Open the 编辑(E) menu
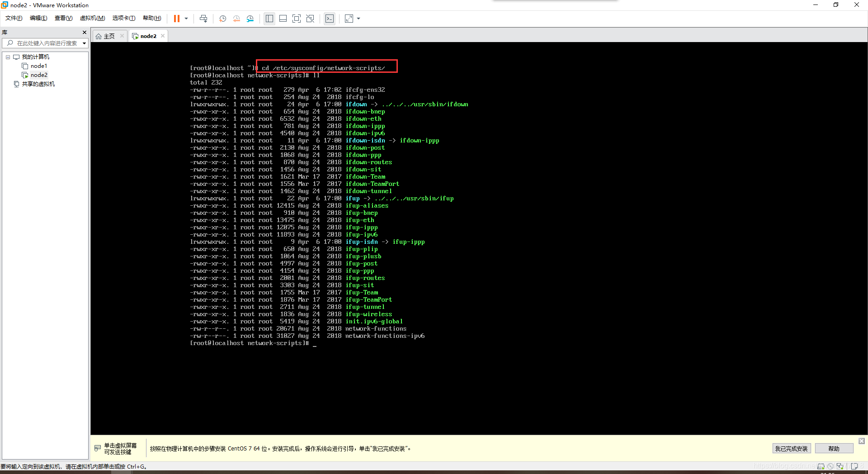 [38, 18]
